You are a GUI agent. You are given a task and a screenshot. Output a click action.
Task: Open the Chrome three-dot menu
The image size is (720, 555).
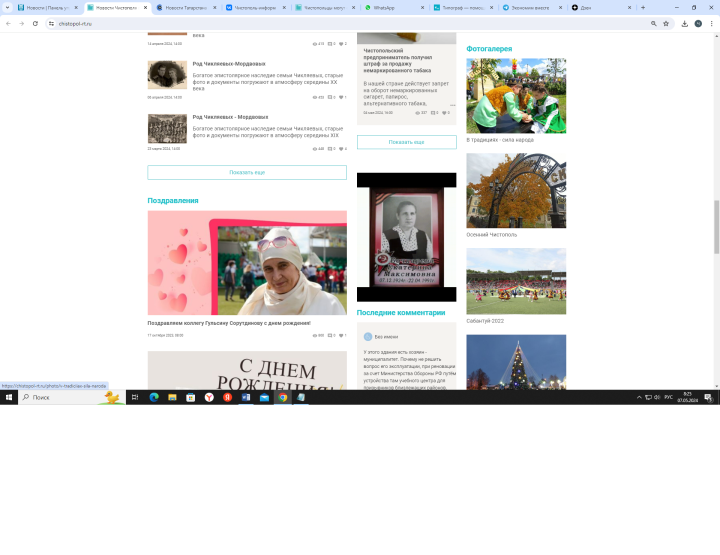711,23
